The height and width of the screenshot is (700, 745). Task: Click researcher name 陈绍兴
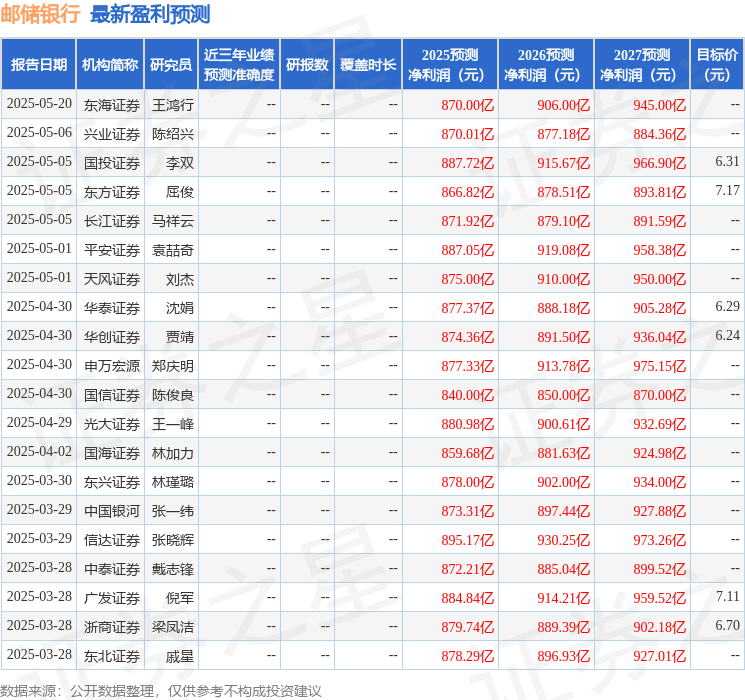(x=173, y=134)
